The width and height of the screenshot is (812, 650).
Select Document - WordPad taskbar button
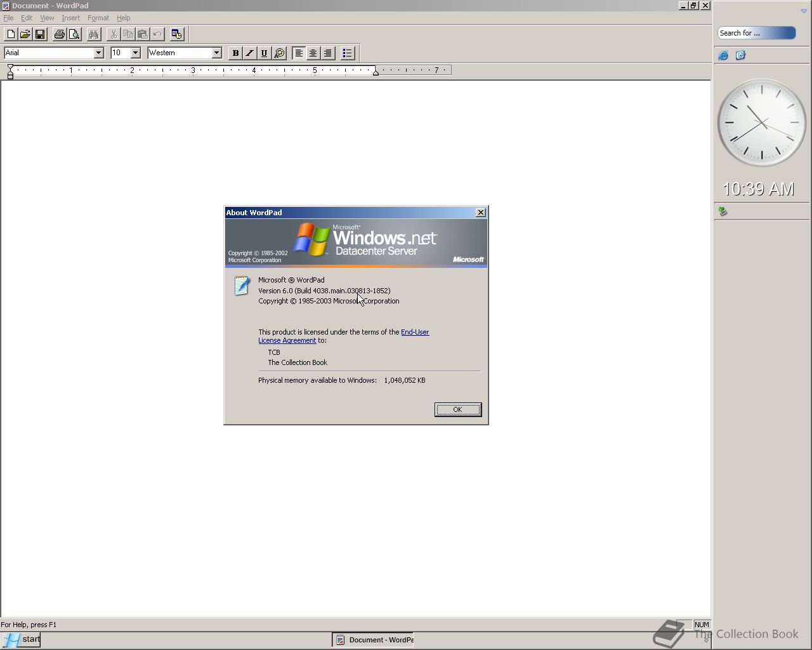click(373, 639)
